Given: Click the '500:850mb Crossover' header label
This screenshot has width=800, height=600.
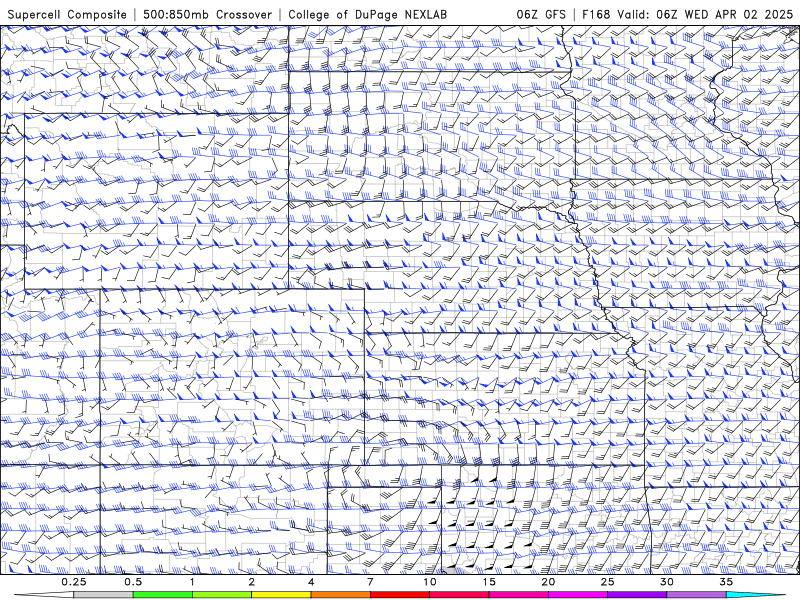Looking at the screenshot, I should pos(207,14).
